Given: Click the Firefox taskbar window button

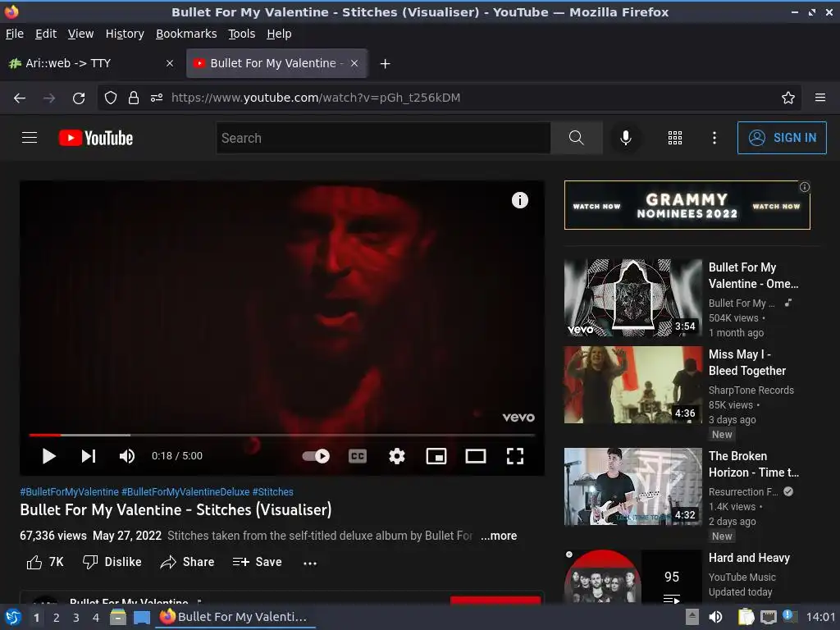Looking at the screenshot, I should click(x=235, y=617).
